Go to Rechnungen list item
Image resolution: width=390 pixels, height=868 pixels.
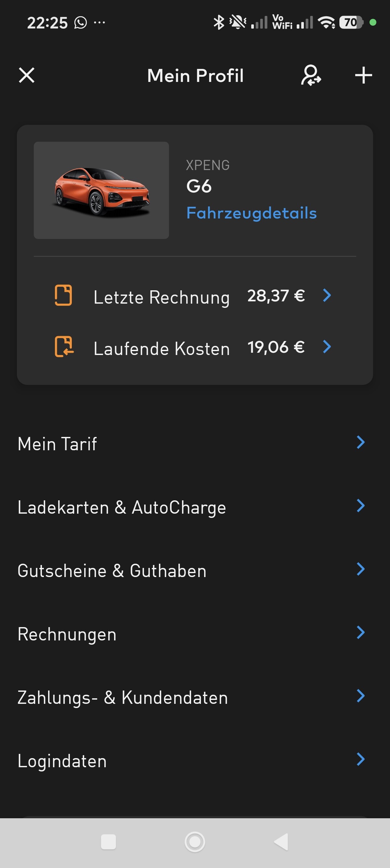67,634
